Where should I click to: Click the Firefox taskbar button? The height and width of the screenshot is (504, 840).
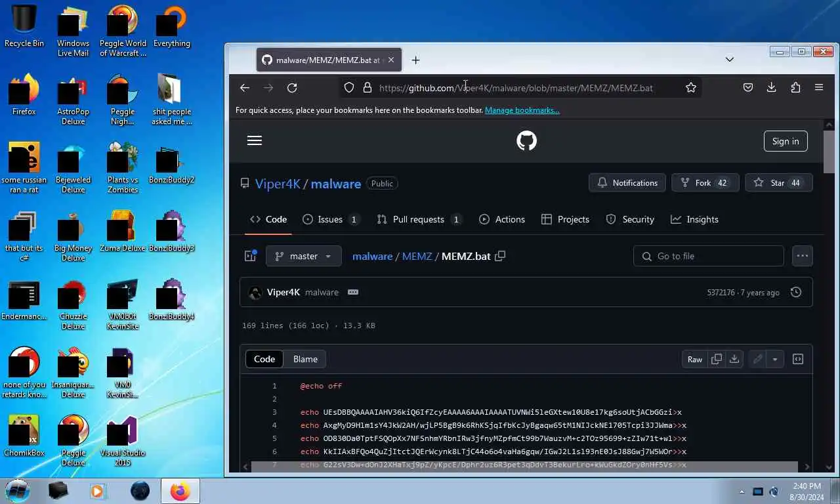click(180, 491)
